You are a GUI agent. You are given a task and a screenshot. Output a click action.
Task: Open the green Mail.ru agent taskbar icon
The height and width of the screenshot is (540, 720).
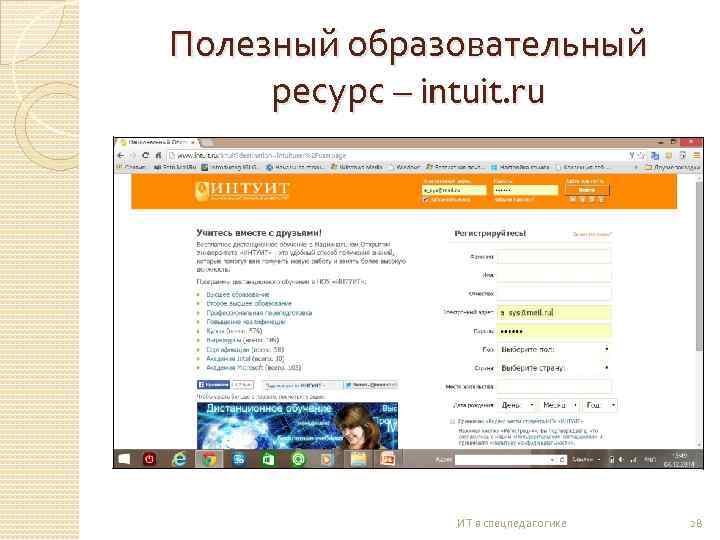click(298, 459)
